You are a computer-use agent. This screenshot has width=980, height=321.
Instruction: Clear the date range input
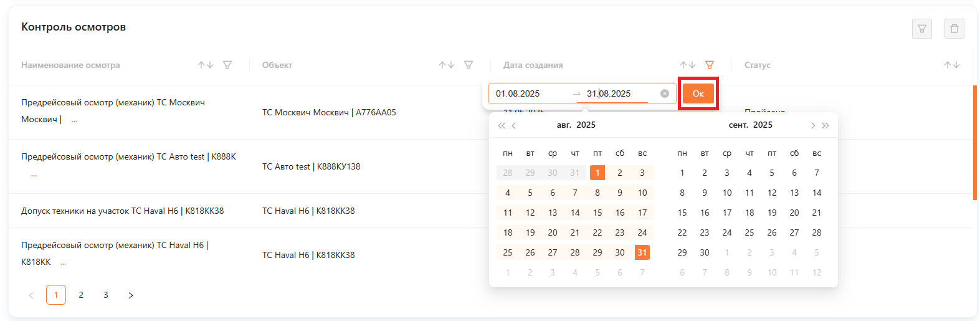pos(665,93)
